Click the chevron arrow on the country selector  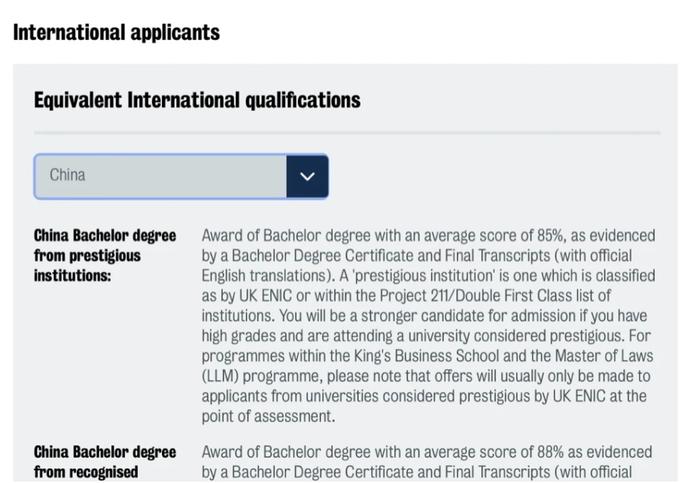pyautogui.click(x=307, y=176)
